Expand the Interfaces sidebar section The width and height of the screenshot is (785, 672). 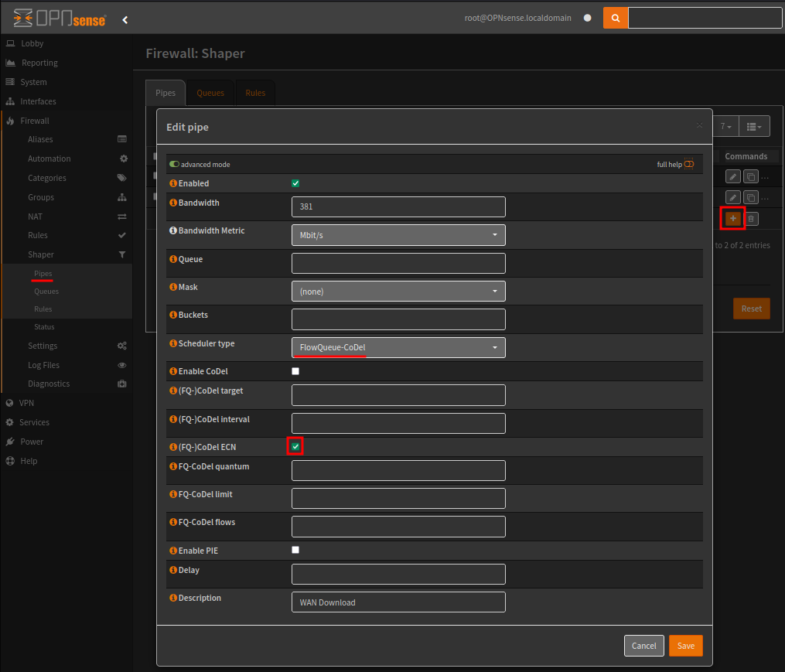click(x=38, y=101)
